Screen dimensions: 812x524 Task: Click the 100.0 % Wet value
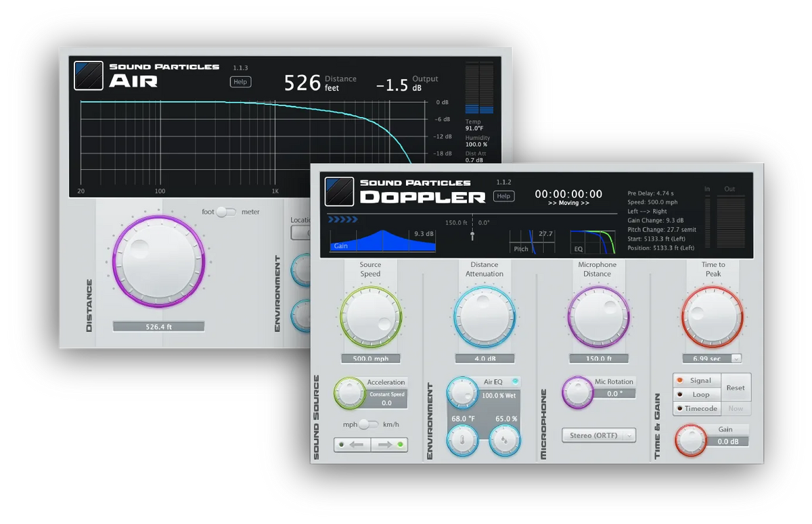[x=499, y=395]
